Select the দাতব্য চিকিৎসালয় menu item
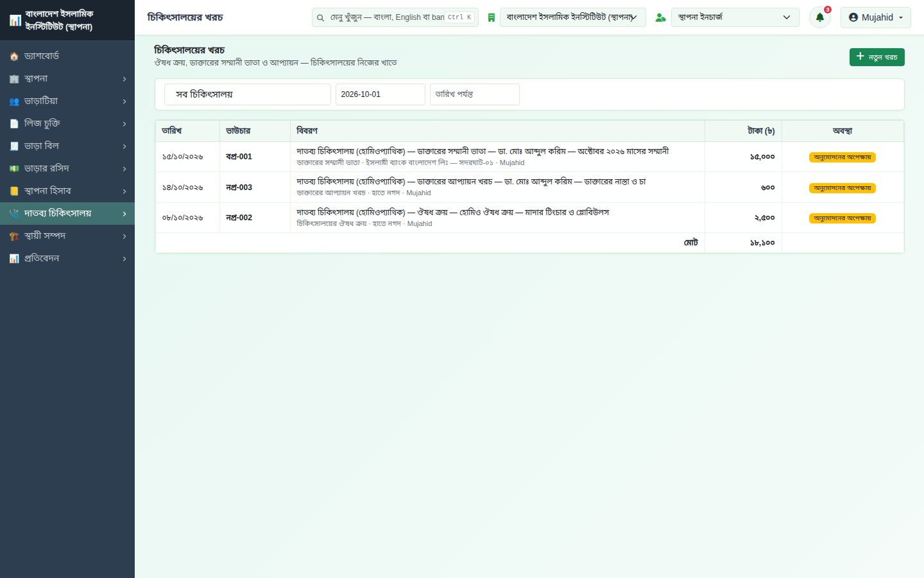 pyautogui.click(x=67, y=213)
